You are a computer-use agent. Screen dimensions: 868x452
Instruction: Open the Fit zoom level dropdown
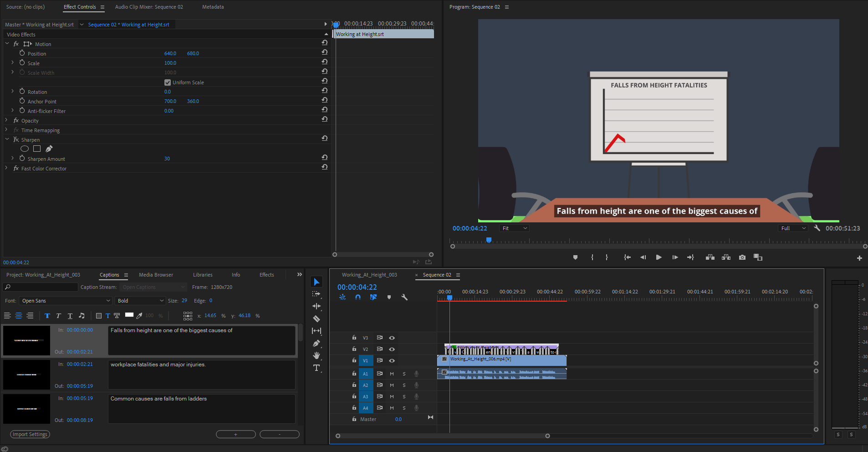(x=514, y=228)
